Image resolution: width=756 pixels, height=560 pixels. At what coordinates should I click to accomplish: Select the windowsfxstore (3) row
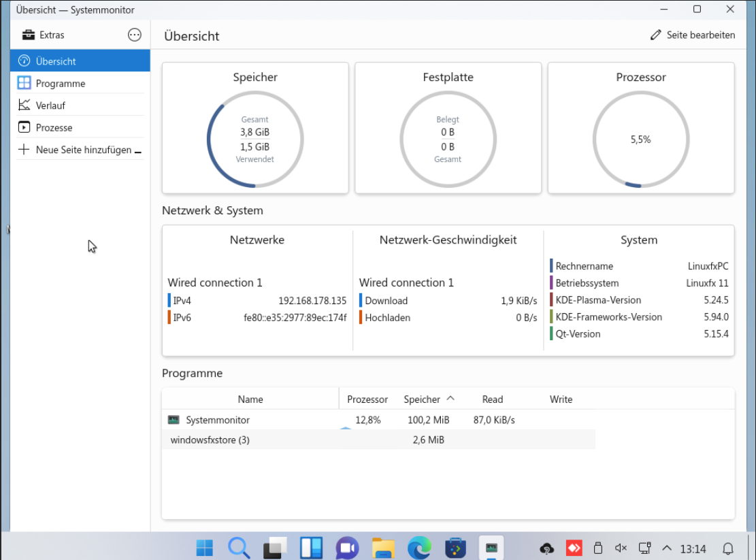tap(378, 440)
